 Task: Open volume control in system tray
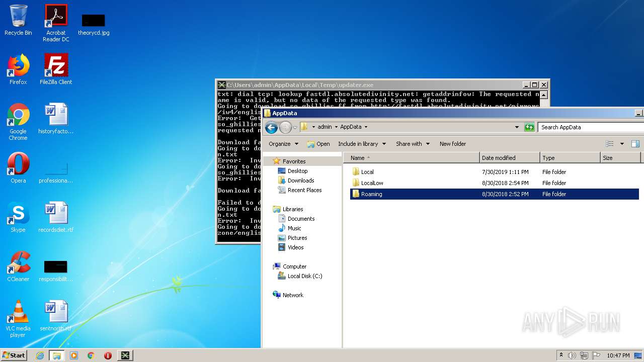click(x=572, y=355)
